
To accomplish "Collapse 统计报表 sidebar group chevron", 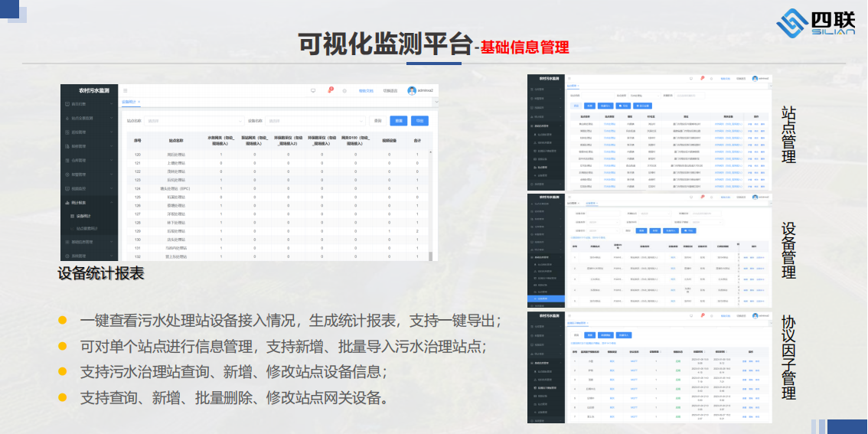I will coord(111,203).
